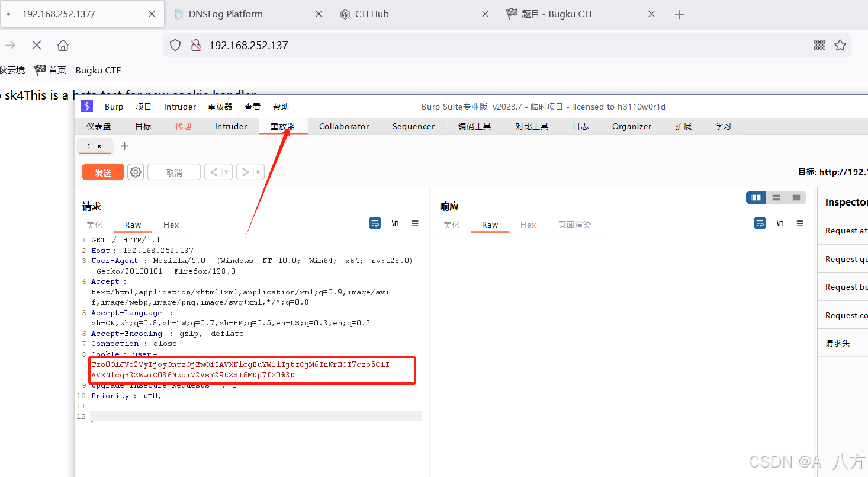Switch to 重放器 Repeater tool tab
The height and width of the screenshot is (477, 868).
click(x=283, y=126)
